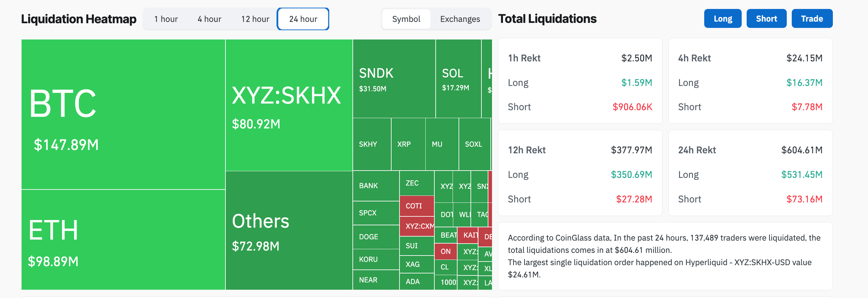Click the Total Liquidations heading
Image resolution: width=868 pixels, height=298 pixels.
[547, 19]
